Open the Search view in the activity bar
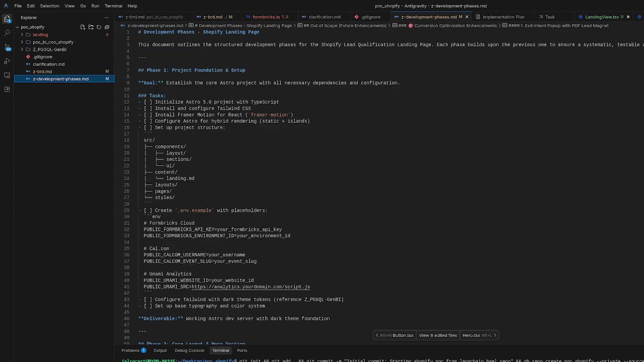Image resolution: width=644 pixels, height=362 pixels. point(7,33)
